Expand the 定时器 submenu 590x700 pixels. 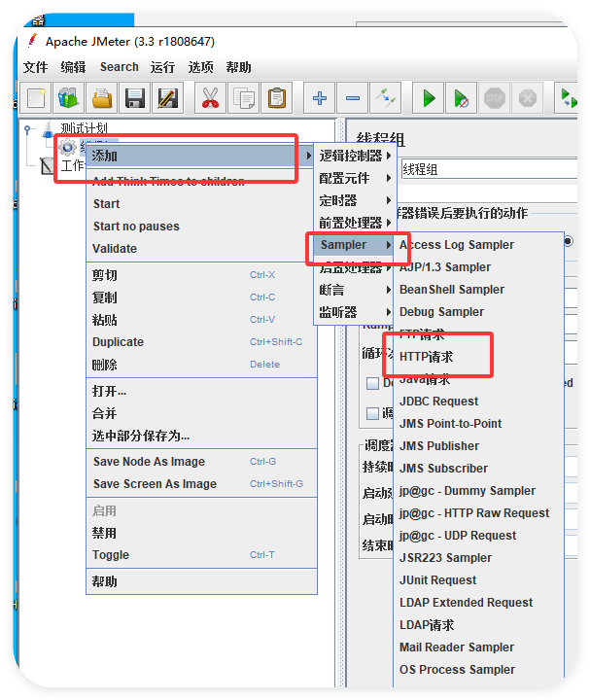coord(355,200)
